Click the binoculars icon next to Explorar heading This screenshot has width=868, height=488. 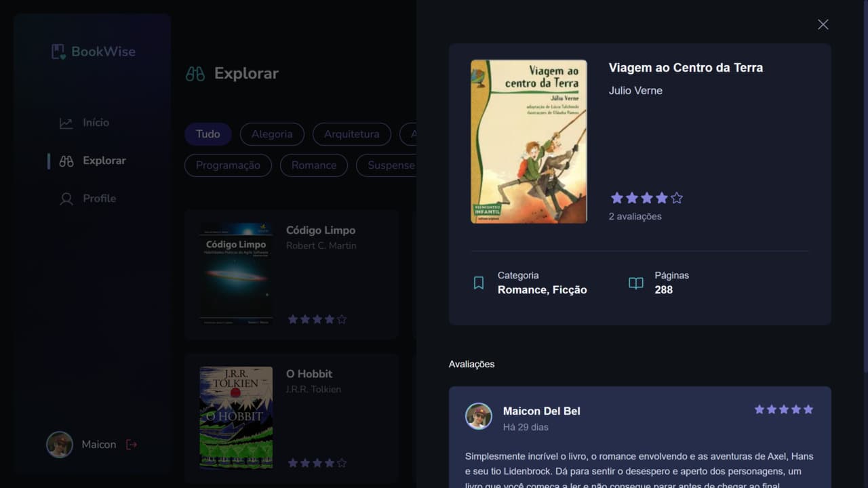tap(195, 73)
